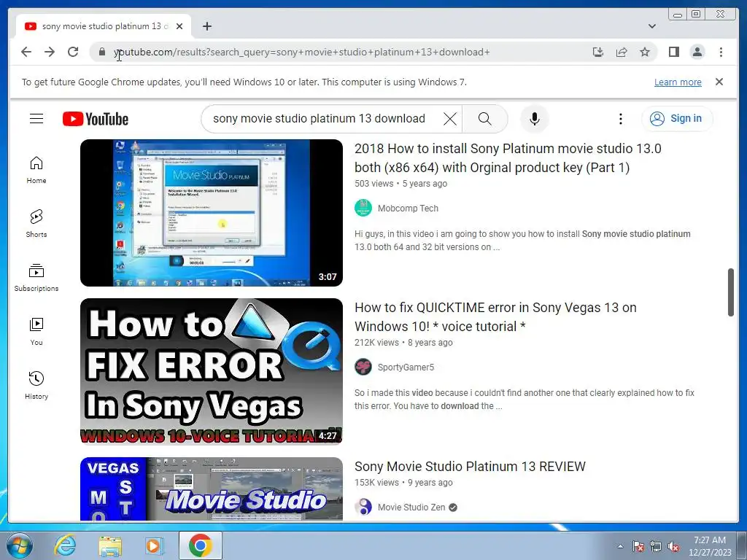The width and height of the screenshot is (747, 560).
Task: Open Chrome side panel
Action: coord(673,52)
